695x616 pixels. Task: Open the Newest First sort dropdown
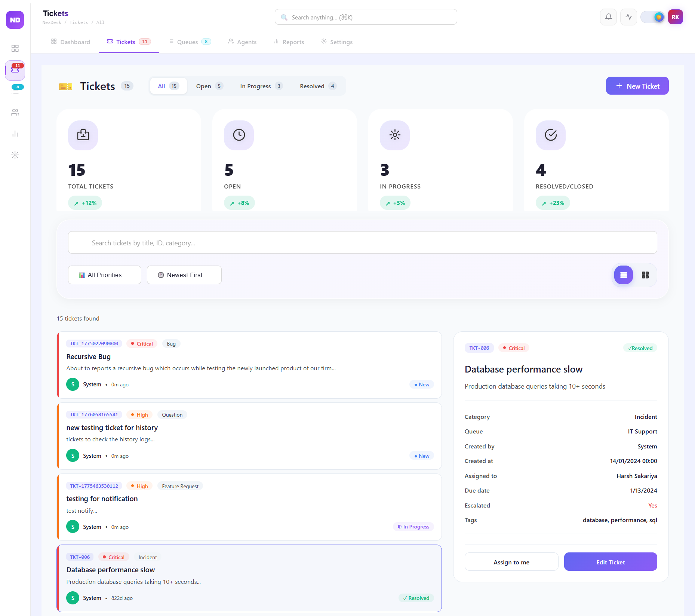pos(184,275)
